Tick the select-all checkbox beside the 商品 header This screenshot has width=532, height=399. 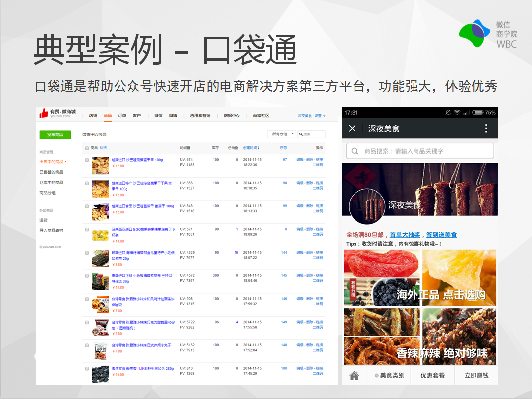[x=87, y=148]
